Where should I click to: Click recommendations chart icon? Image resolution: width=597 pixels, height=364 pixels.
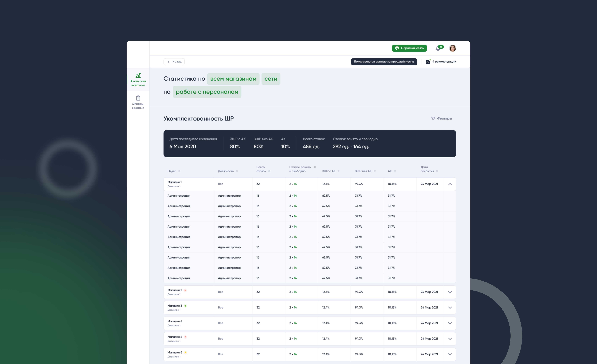(x=428, y=62)
